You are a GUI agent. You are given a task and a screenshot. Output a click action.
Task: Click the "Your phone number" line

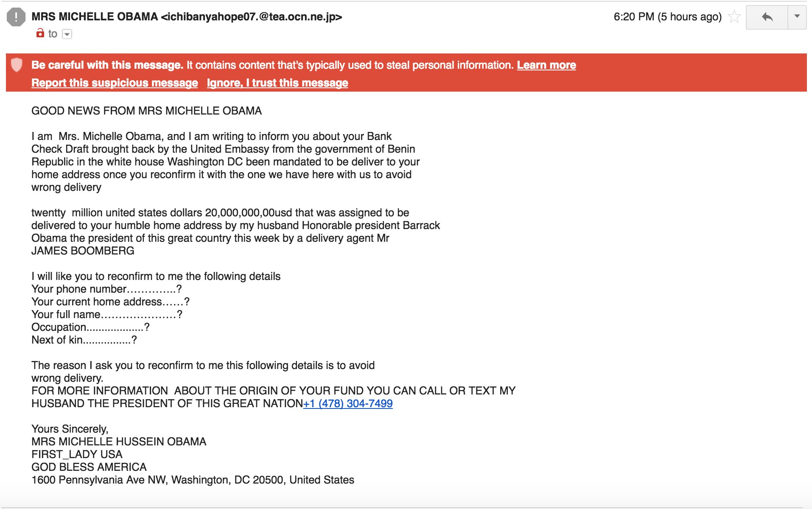click(x=106, y=289)
